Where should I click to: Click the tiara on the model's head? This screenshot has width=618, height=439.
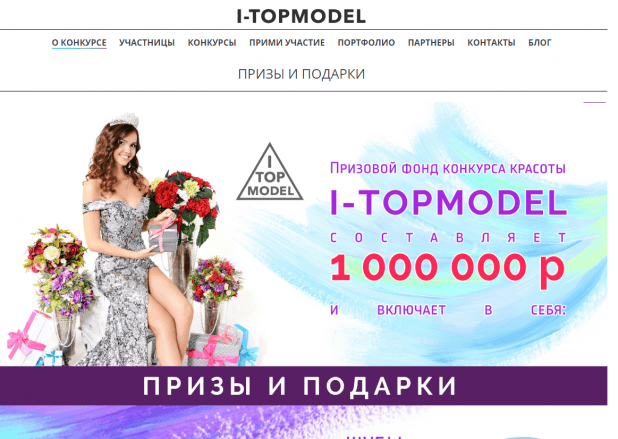click(124, 119)
